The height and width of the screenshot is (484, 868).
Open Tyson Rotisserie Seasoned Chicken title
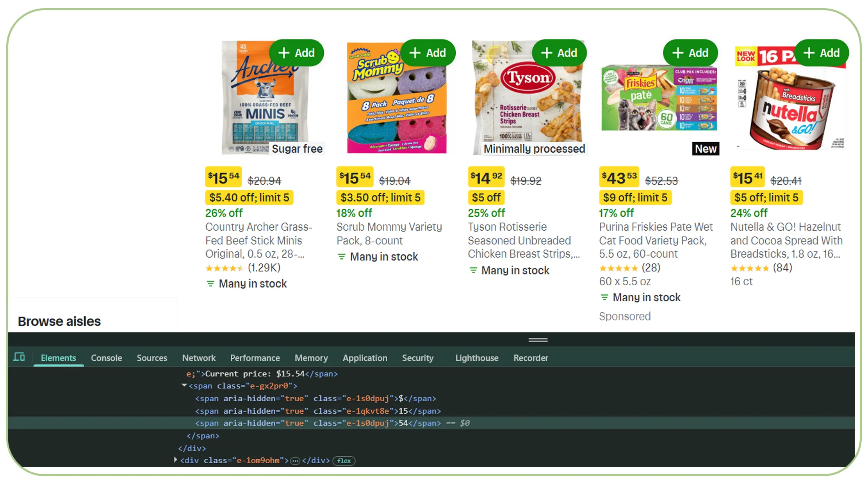(524, 240)
